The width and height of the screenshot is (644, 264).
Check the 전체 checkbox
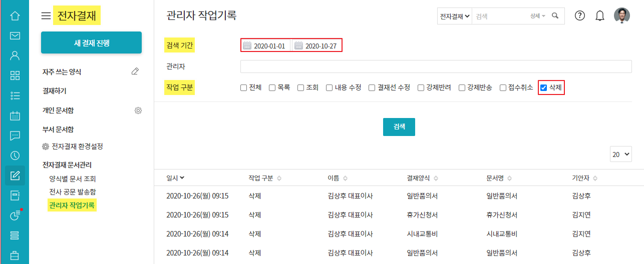[x=244, y=88]
